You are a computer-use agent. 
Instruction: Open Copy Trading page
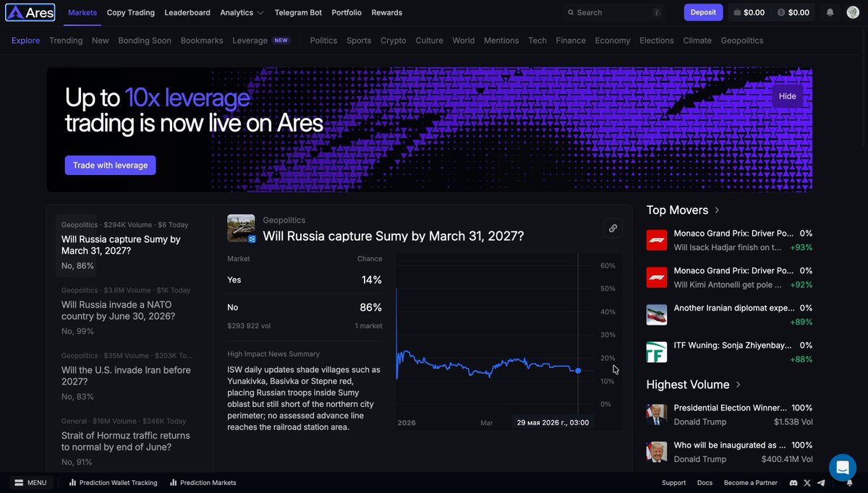pos(131,12)
